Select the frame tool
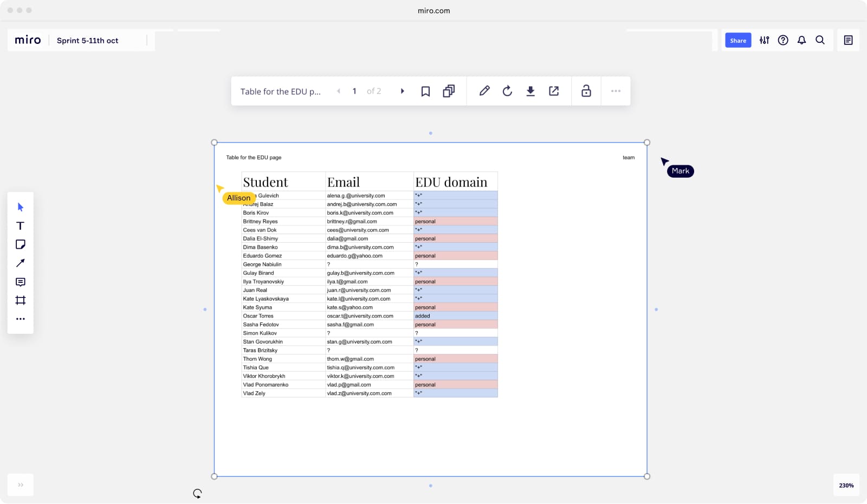This screenshot has width=867, height=504. pos(20,300)
